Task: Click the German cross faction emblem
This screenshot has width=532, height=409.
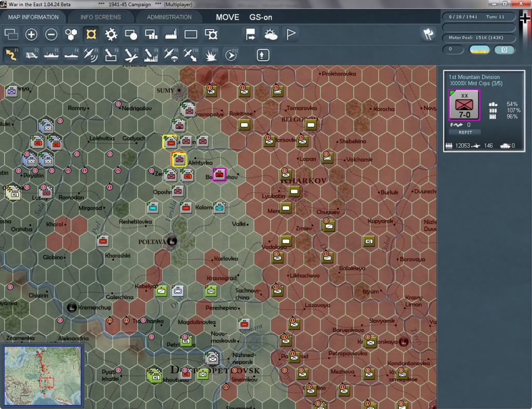Action: tap(524, 18)
